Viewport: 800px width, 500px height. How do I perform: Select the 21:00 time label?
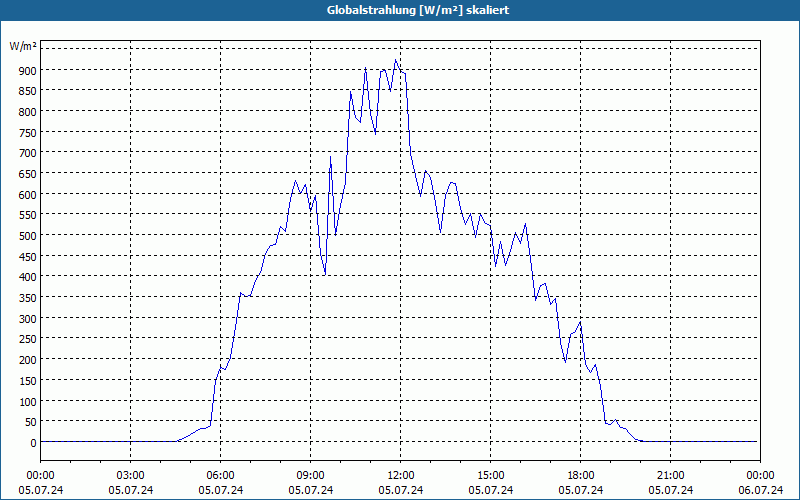(670, 476)
